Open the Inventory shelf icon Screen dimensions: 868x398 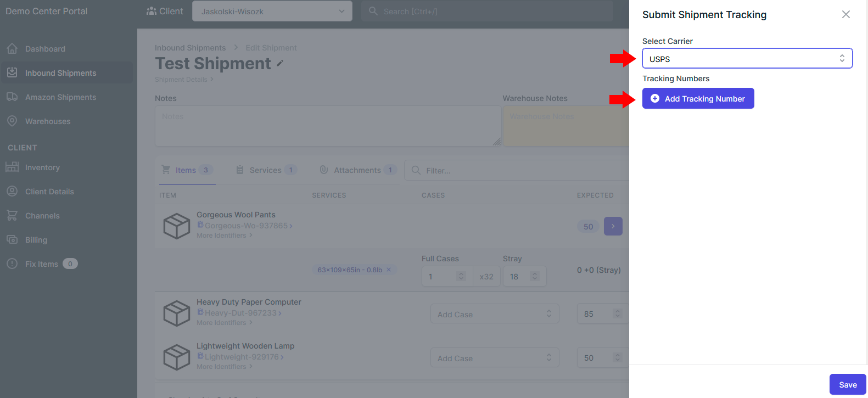pos(12,167)
